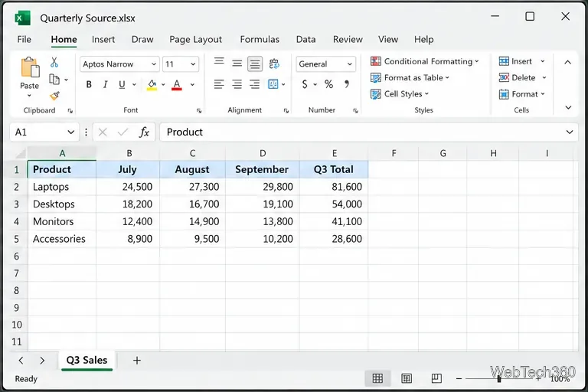Screen dimensions: 588x392
Task: Apply Comma Style format
Action: (x=347, y=84)
